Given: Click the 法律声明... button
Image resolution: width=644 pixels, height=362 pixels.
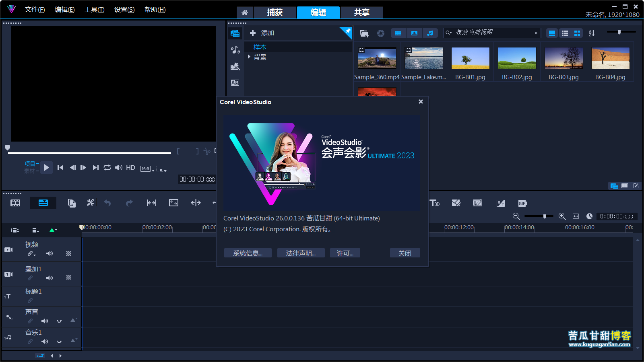Looking at the screenshot, I should pos(301,253).
